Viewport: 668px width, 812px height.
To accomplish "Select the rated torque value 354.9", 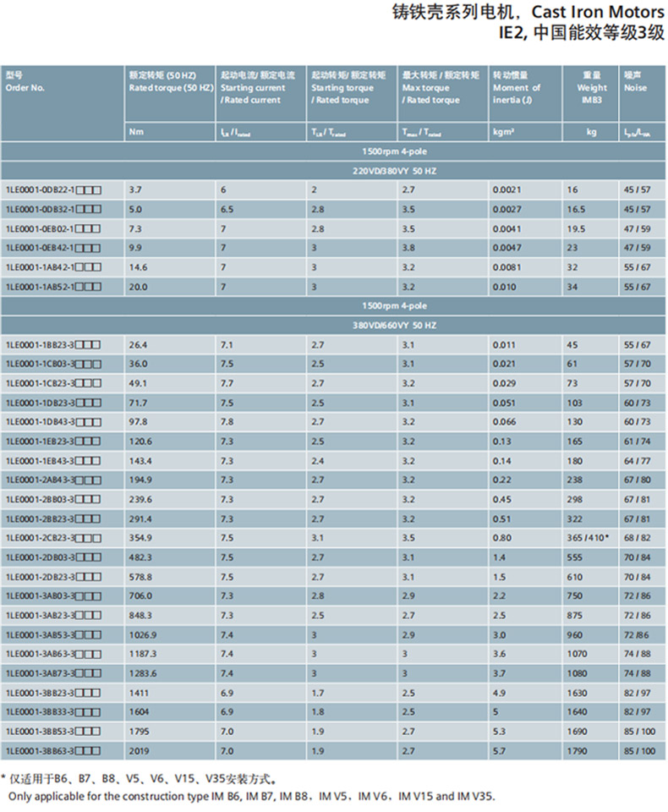I will point(140,538).
